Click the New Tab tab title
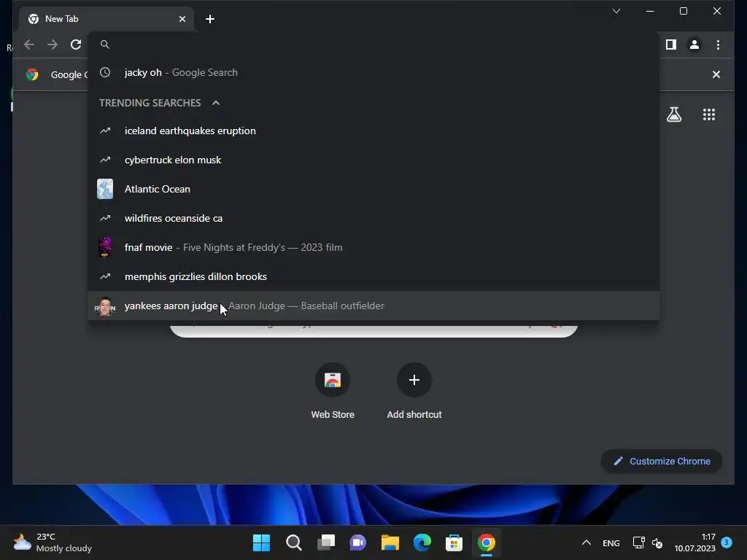The height and width of the screenshot is (560, 747). tap(62, 19)
